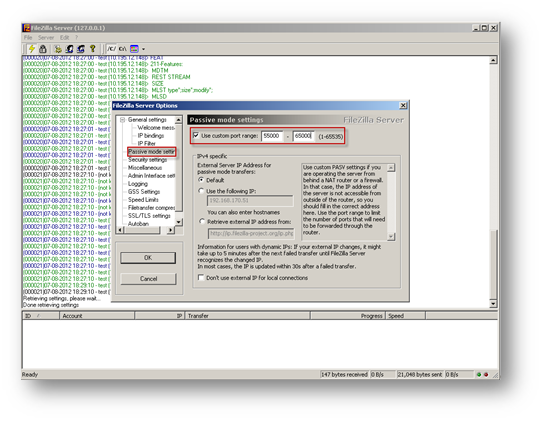Click the padlock lock-server toolbar icon
Viewport: 543px width, 422px height.
tap(43, 49)
